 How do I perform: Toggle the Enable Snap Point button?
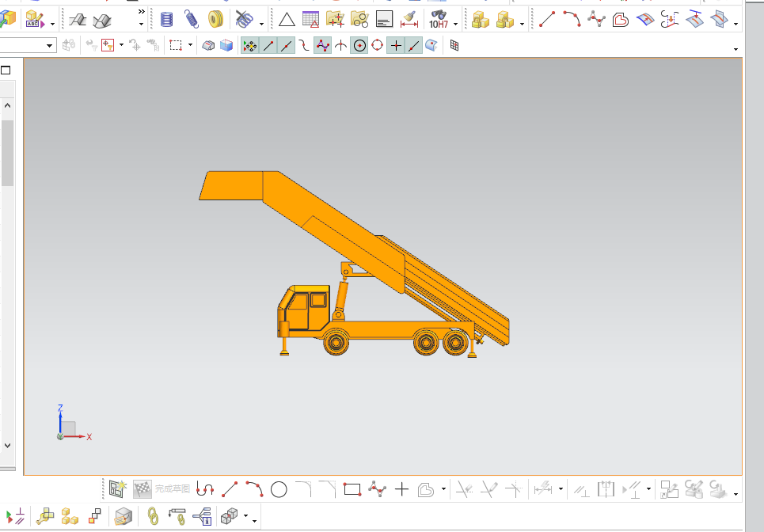[x=250, y=46]
